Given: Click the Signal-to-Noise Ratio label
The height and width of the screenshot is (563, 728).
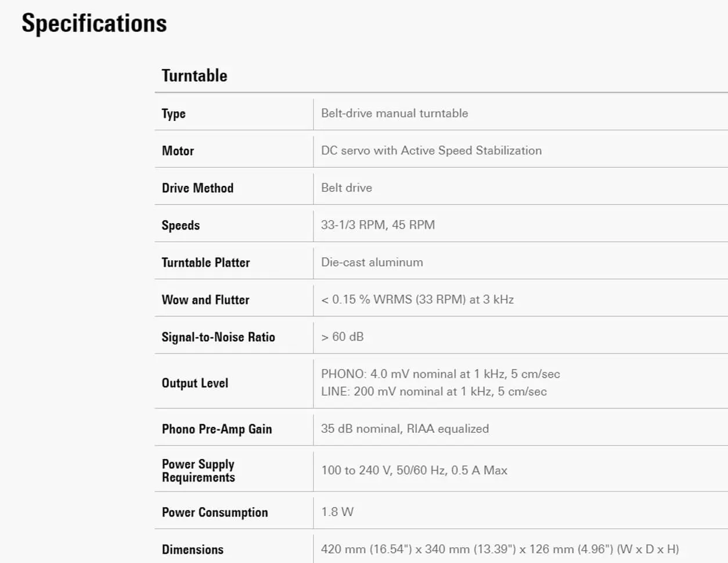Looking at the screenshot, I should click(218, 337).
